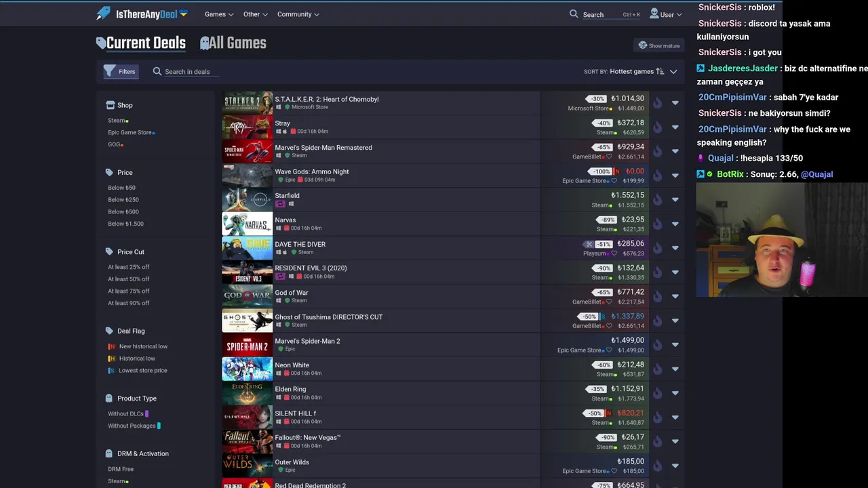
Task: Click the IsThereAnyDeal logo
Action: pos(142,14)
